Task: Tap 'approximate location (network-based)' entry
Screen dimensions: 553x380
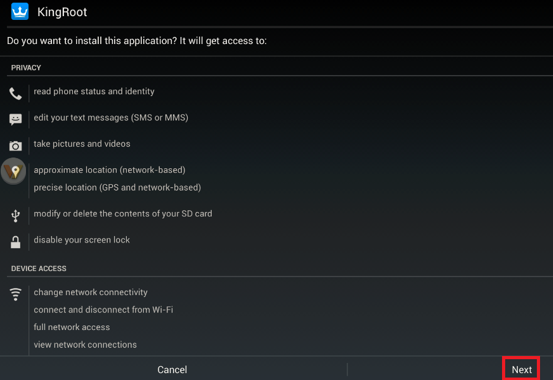Action: [109, 170]
